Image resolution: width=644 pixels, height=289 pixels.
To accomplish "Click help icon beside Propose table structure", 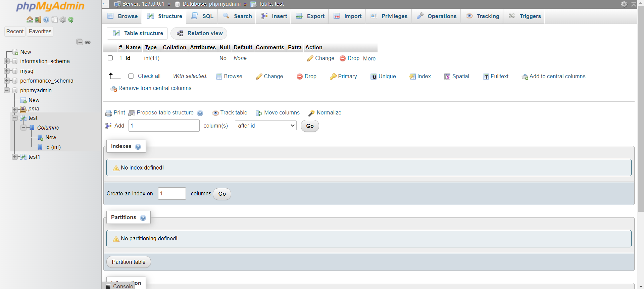I will pyautogui.click(x=200, y=113).
